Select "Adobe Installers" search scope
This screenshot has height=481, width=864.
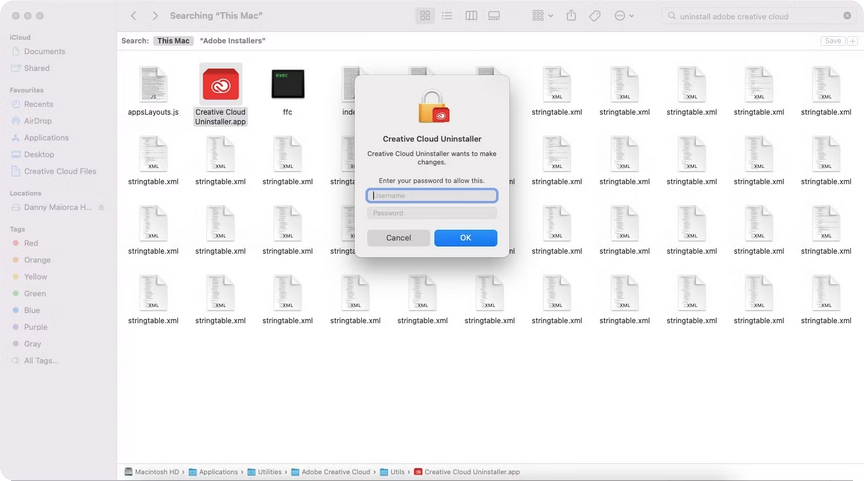point(232,41)
